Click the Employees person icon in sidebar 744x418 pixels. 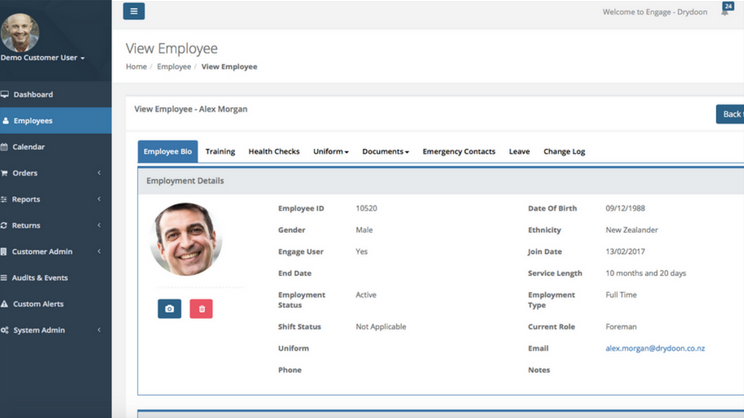click(5, 121)
